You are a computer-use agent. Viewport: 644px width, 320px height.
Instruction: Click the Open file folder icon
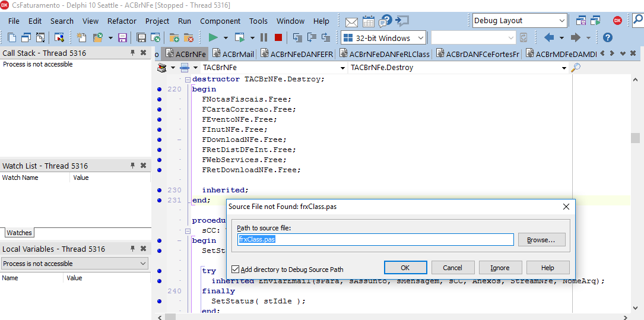pos(98,38)
